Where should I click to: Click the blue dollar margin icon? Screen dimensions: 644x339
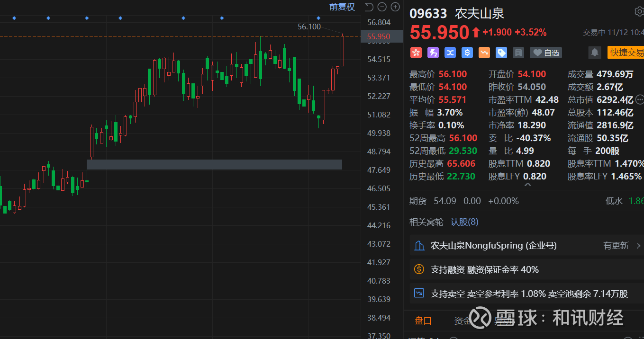tap(467, 53)
